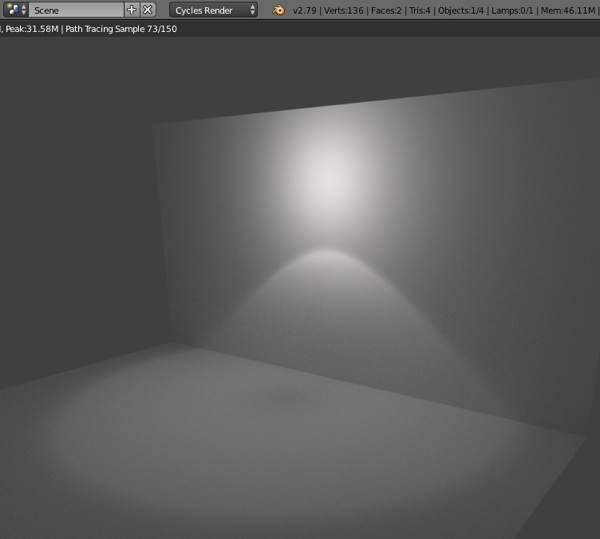Click the Tris:4 statistic
Screen dimensions: 600x539
click(x=419, y=10)
